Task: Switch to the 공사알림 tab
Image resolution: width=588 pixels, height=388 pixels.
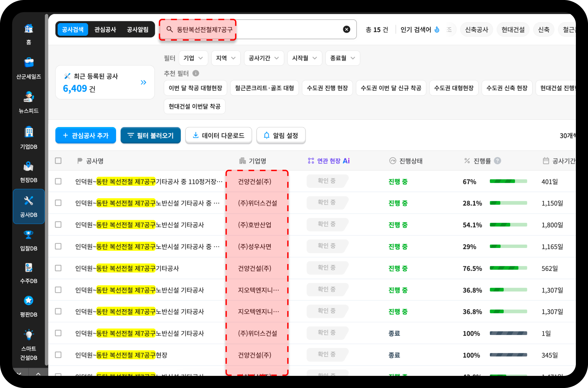Action: pos(138,29)
